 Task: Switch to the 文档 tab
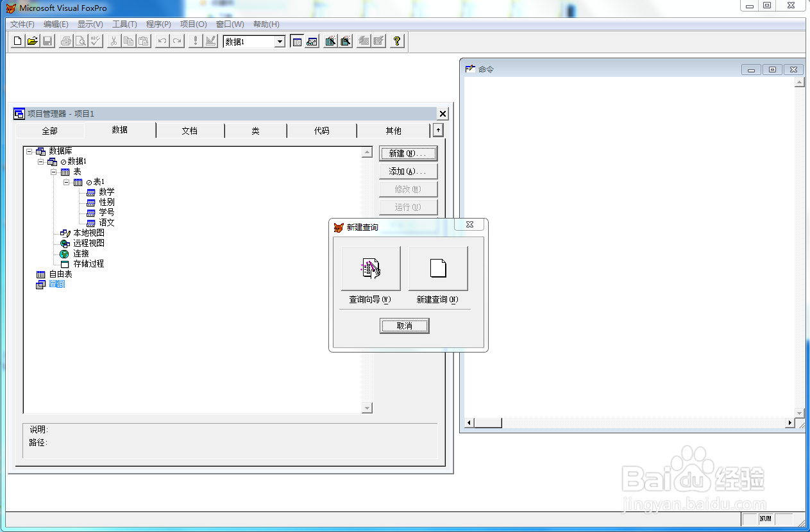[190, 131]
